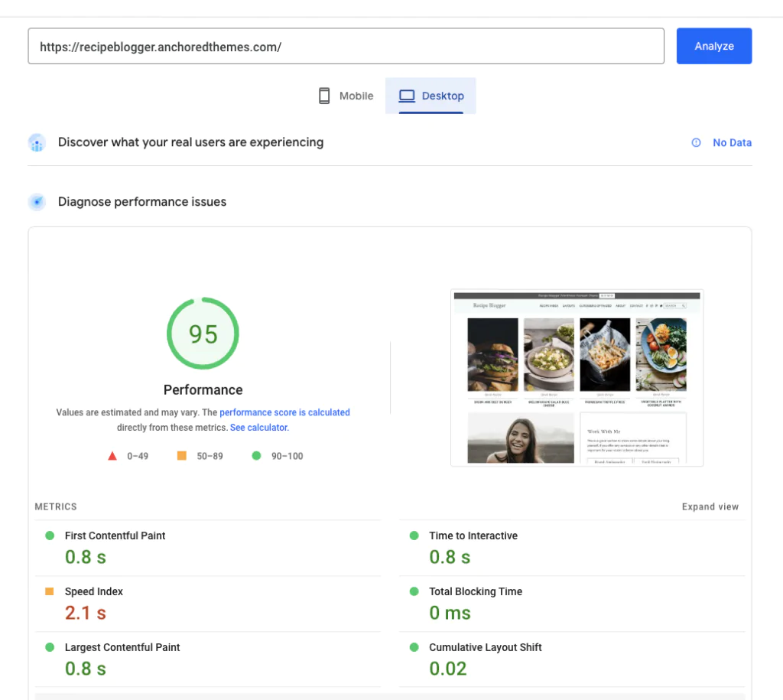Click the real users experience icon
This screenshot has width=783, height=700.
tap(37, 142)
